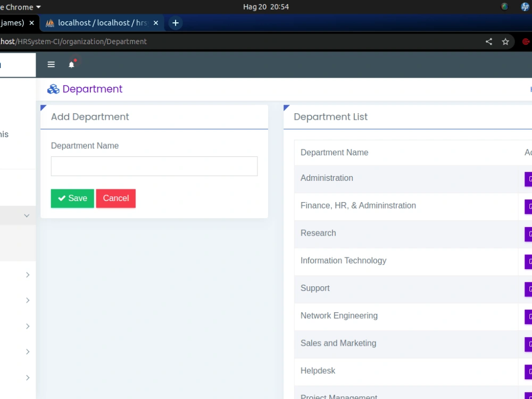Select the Network Engineering entry
The image size is (532, 399).
click(x=339, y=315)
